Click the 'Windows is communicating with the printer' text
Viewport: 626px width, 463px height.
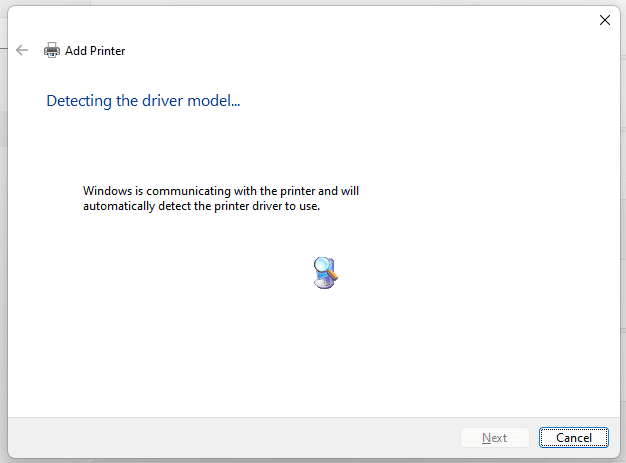pos(221,198)
